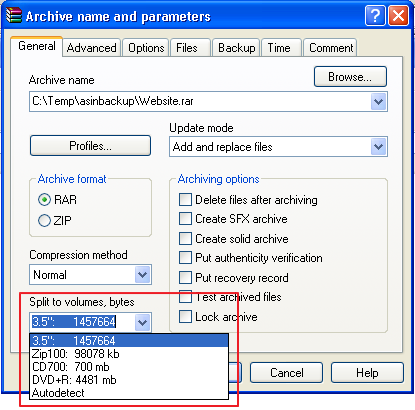Image resolution: width=415 pixels, height=410 pixels.
Task: Enable Put authenticity verification
Action: [185, 258]
